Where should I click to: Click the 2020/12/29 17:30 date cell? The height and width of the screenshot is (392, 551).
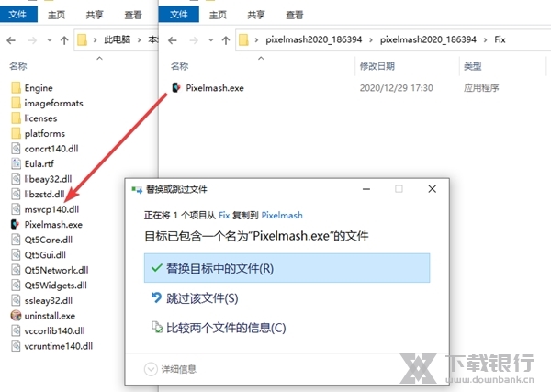coord(396,88)
